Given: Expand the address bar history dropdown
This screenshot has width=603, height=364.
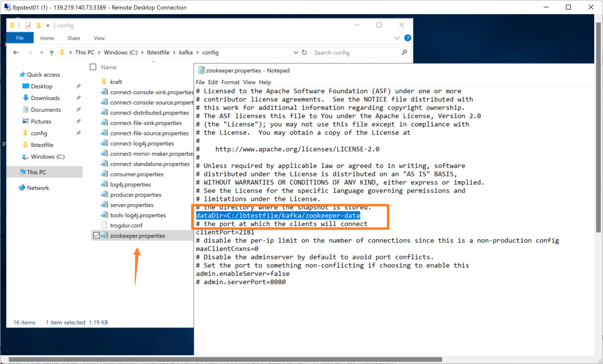Looking at the screenshot, I should (x=296, y=52).
